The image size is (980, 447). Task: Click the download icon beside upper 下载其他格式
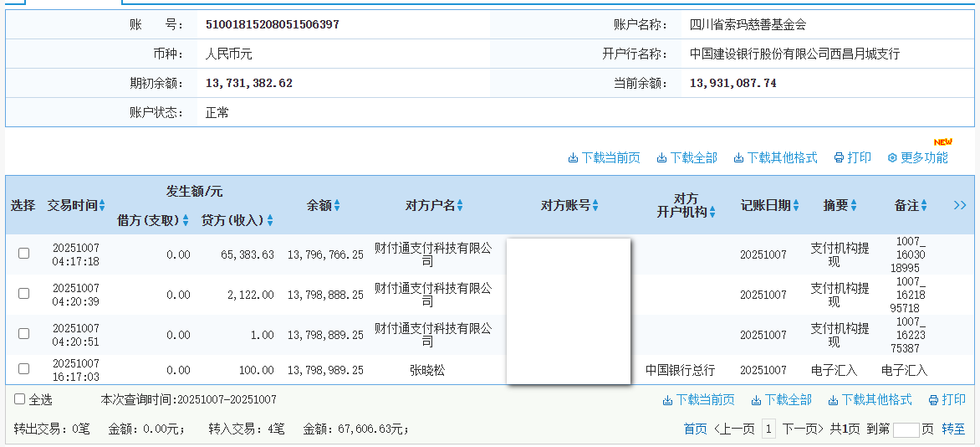click(x=738, y=158)
